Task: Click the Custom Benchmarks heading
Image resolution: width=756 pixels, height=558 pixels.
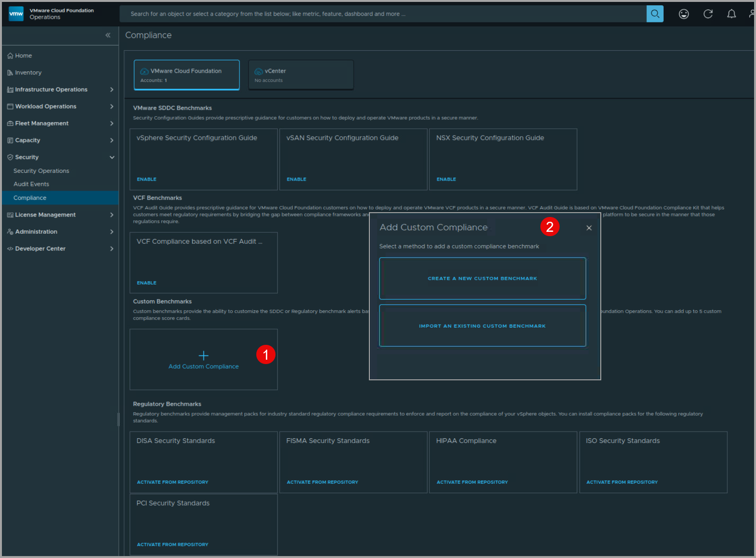Action: pyautogui.click(x=162, y=302)
